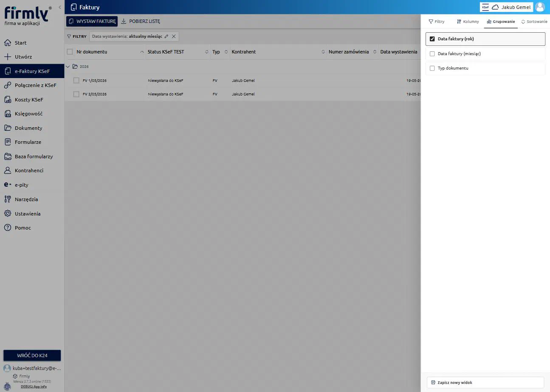Click the cloud icon next to user name

tap(495, 7)
